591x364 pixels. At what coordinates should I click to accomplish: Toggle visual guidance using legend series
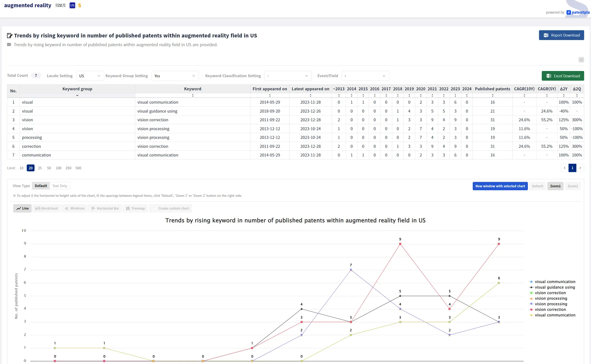[555, 287]
